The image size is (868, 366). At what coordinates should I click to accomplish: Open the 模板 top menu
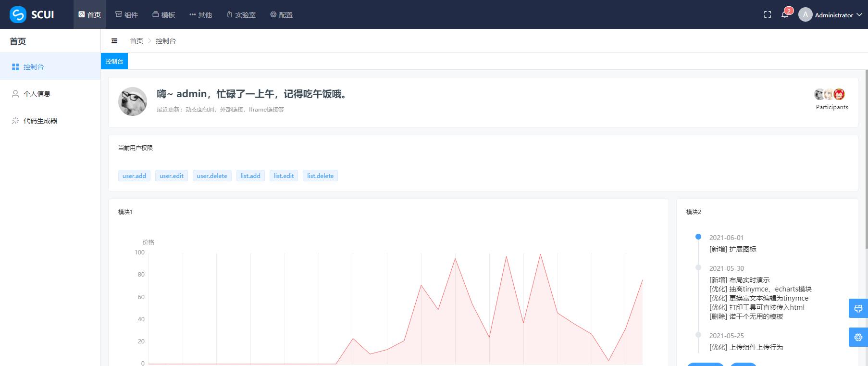(163, 15)
